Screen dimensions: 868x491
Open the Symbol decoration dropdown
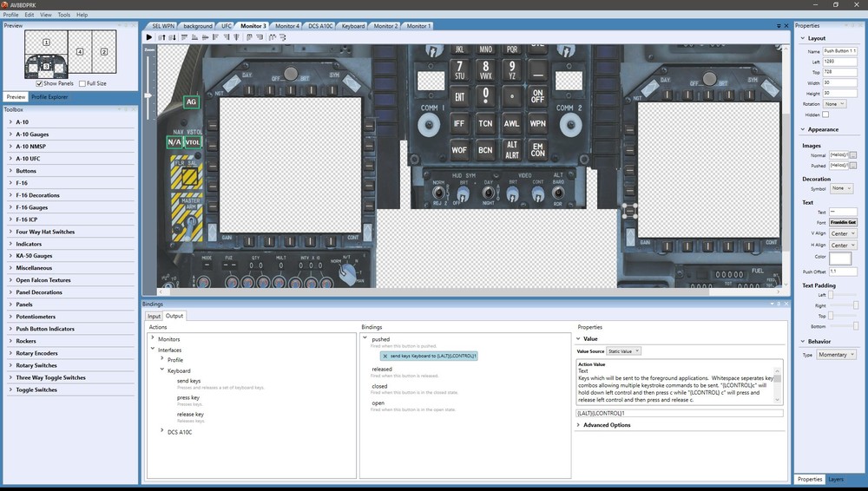841,188
